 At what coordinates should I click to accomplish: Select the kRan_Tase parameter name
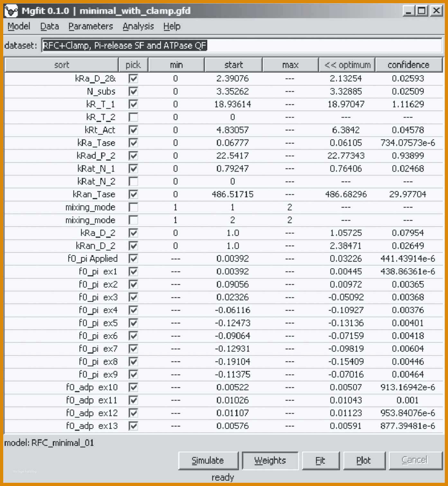(94, 194)
